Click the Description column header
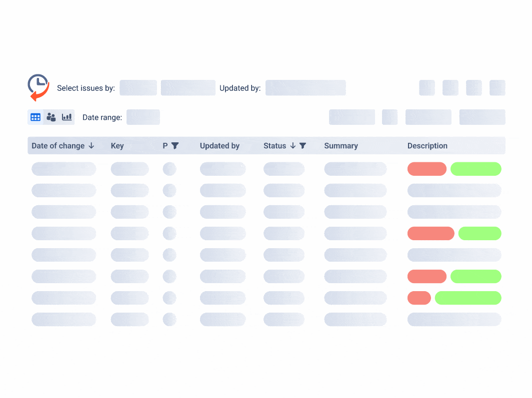532x398 pixels. pyautogui.click(x=427, y=146)
